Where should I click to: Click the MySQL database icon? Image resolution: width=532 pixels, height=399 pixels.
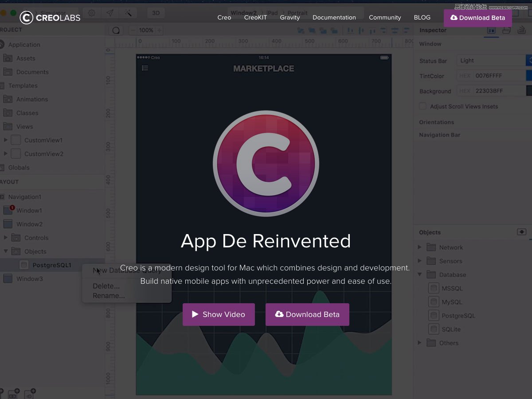tap(434, 302)
